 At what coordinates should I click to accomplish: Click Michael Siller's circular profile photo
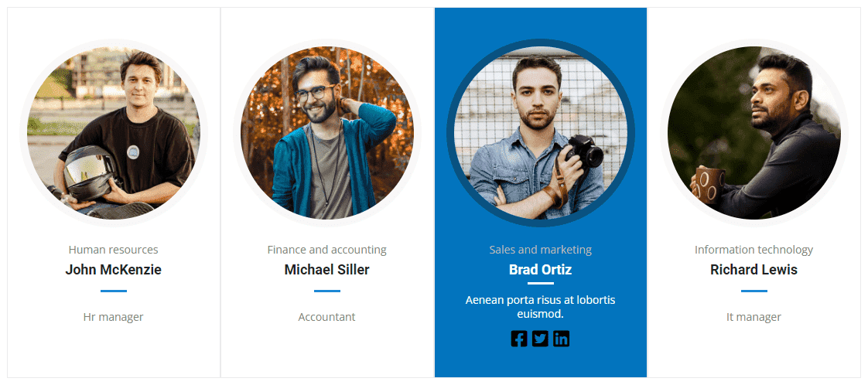(x=327, y=133)
